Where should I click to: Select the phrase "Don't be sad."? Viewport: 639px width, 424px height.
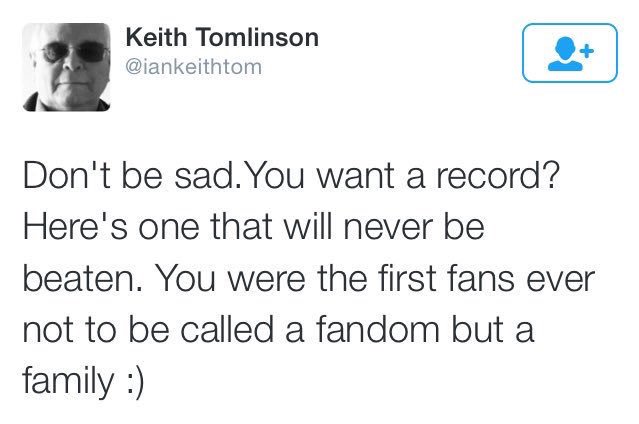130,176
